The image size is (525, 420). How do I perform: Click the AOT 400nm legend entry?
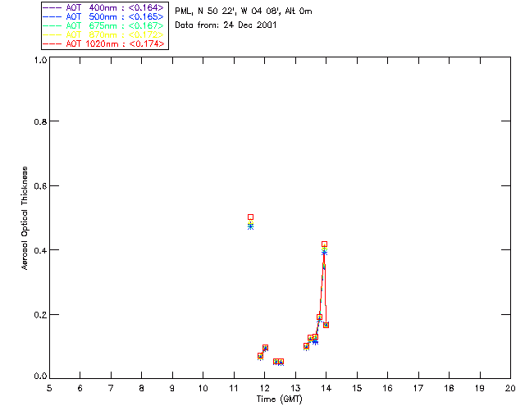(x=104, y=7)
